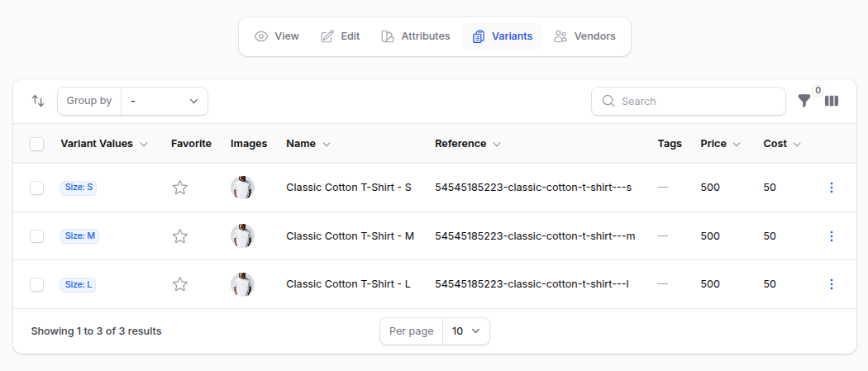
Task: Mark the Size L variant as favorite
Action: coord(180,284)
